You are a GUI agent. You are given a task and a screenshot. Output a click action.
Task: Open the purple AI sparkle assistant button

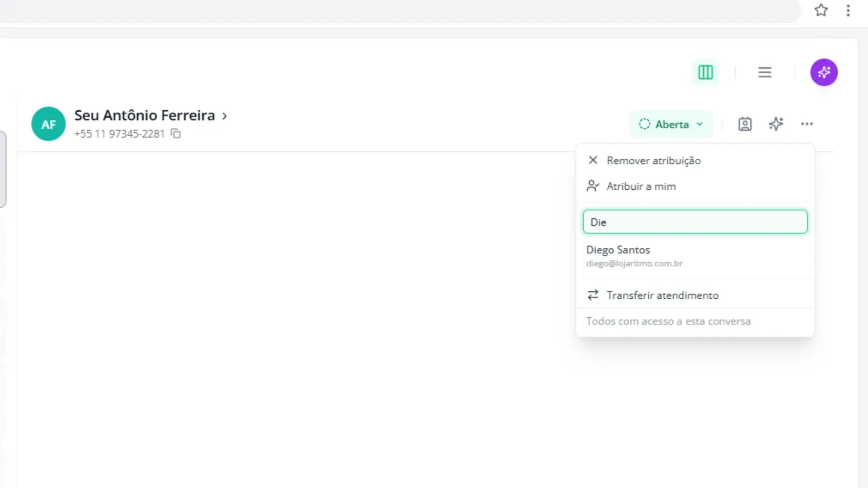pos(824,72)
